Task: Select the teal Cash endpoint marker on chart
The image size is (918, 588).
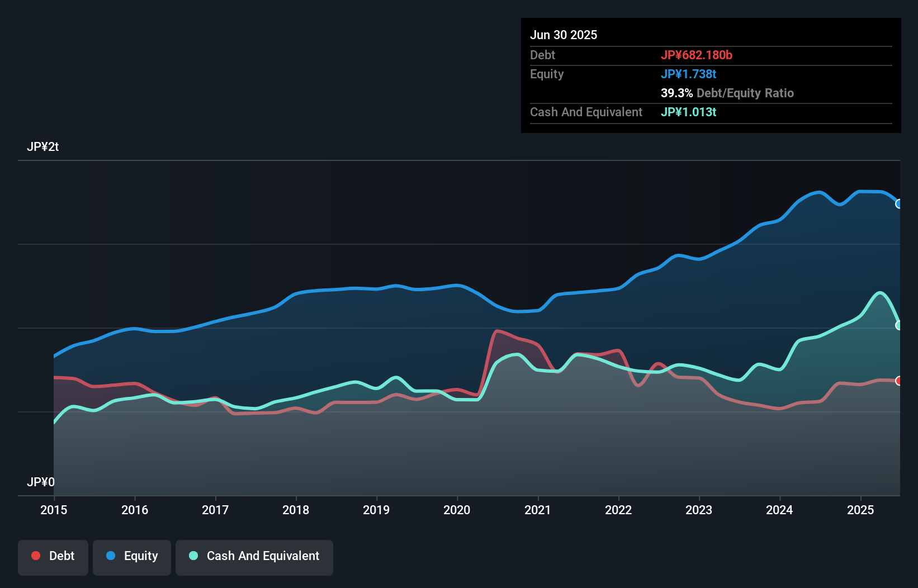Action: pyautogui.click(x=898, y=325)
